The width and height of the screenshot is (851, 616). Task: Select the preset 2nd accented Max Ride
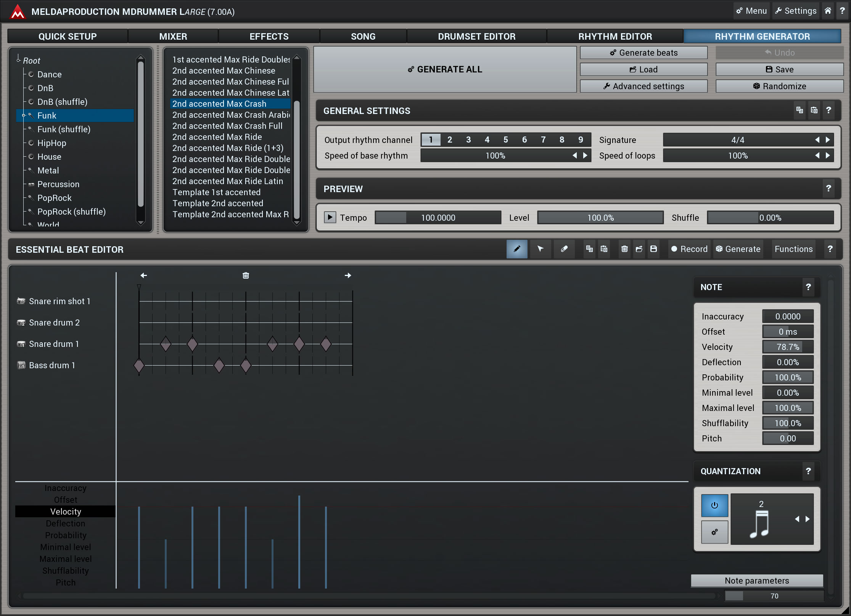pos(217,137)
